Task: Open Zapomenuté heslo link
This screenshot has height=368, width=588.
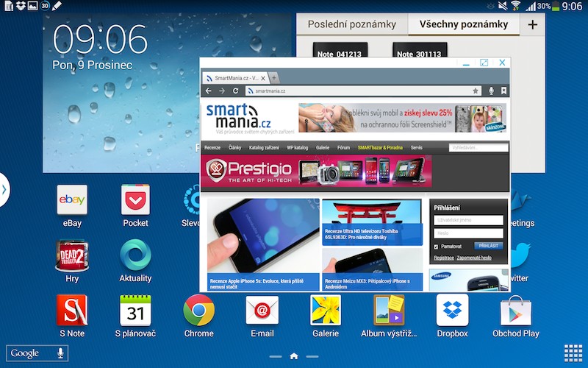Action: coord(474,258)
